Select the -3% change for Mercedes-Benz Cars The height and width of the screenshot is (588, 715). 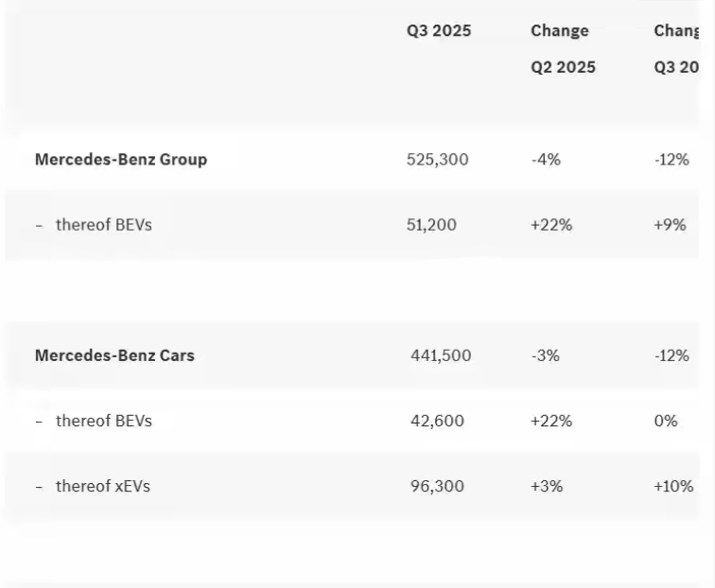[x=546, y=355]
